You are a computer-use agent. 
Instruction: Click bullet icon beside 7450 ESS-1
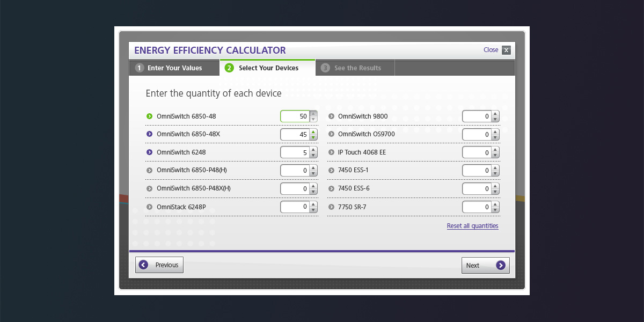(x=331, y=171)
